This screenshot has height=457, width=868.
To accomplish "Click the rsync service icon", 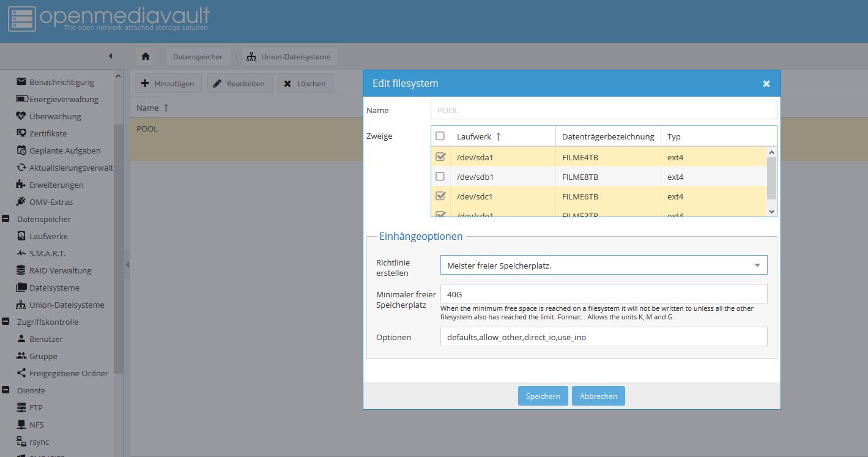I will pyautogui.click(x=21, y=441).
